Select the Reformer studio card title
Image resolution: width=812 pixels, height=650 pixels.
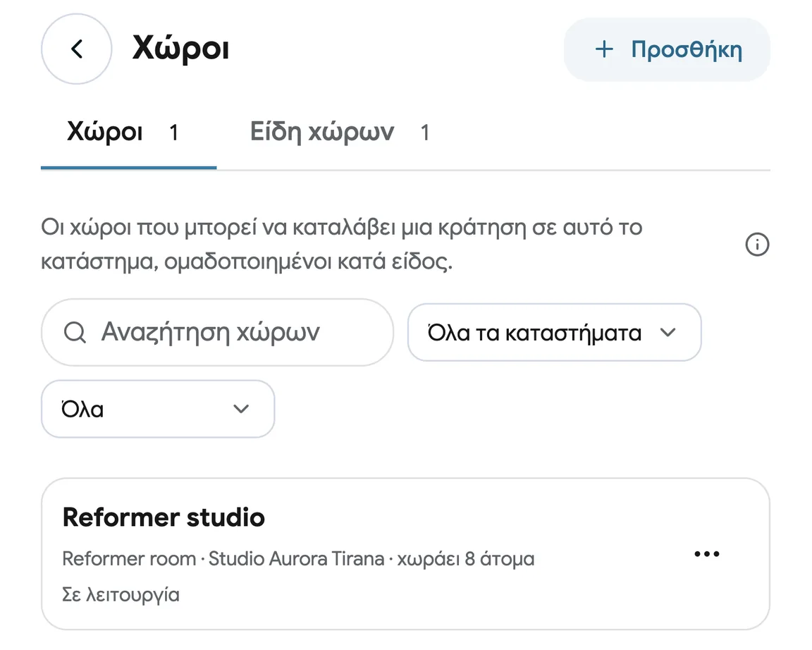[164, 517]
